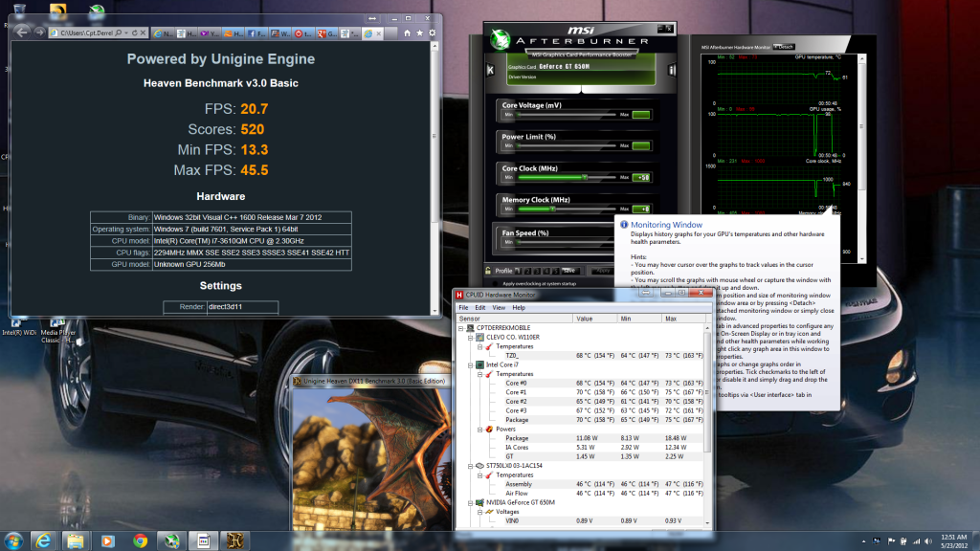Screen dimensions: 980x551
Task: Switch to the first Internet Explorer tab
Action: pos(163,33)
